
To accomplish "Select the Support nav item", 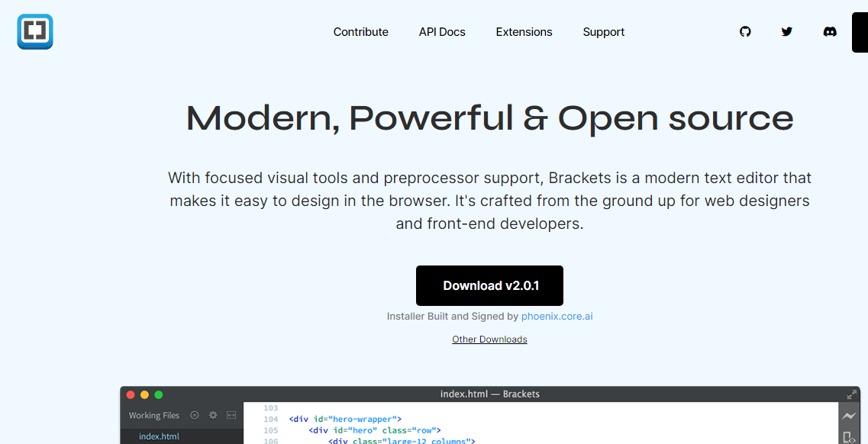I will 603,32.
